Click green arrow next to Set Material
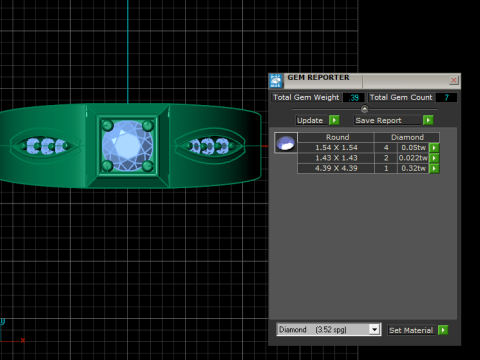The height and width of the screenshot is (360, 480). click(x=443, y=330)
